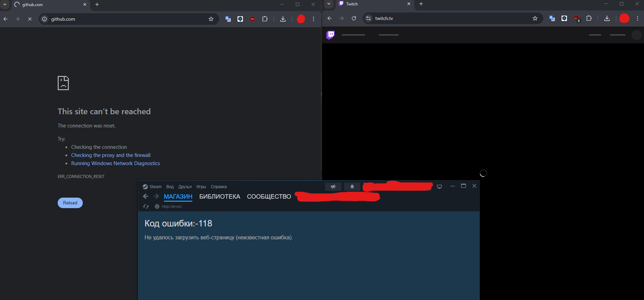Bookmark twitch.tv with the star icon
This screenshot has height=300, width=644.
coord(535,18)
